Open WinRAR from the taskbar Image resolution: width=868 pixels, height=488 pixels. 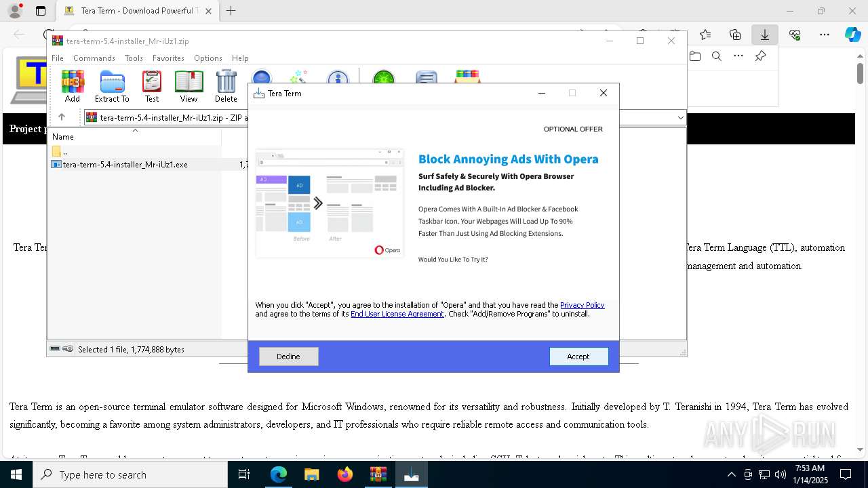coord(378,475)
